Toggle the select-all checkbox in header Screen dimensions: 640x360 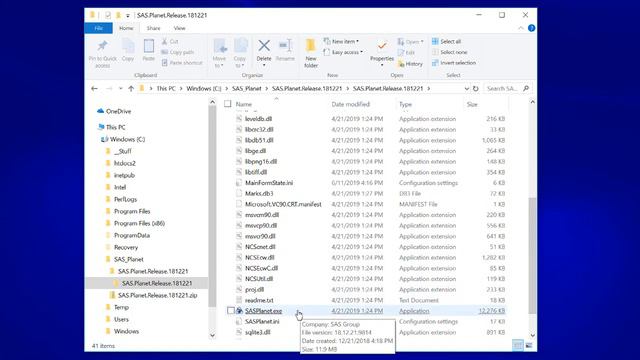point(228,104)
